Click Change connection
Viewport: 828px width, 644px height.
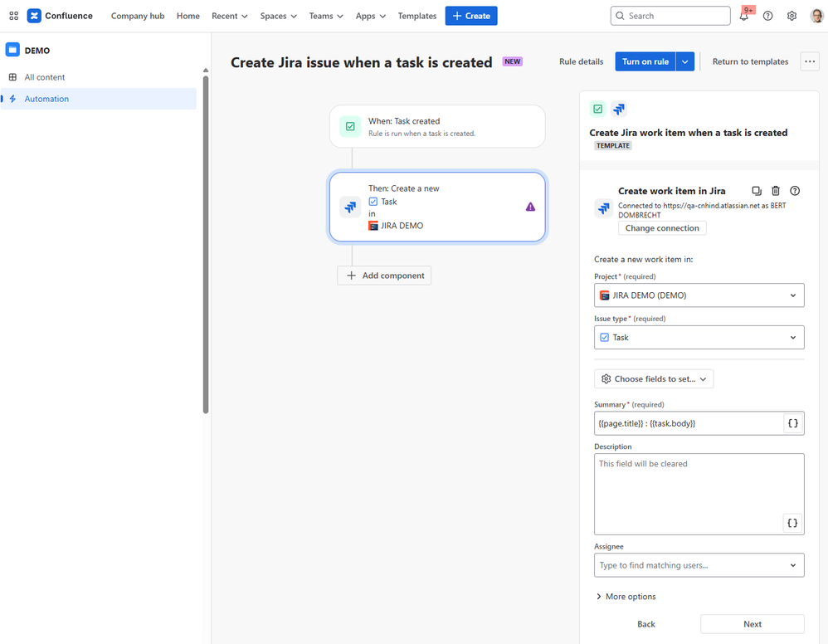[662, 227]
